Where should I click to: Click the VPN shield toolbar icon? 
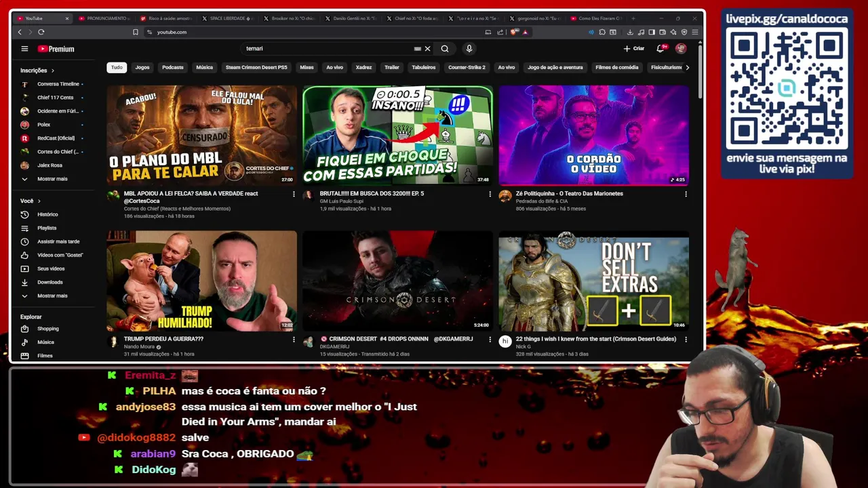[684, 32]
